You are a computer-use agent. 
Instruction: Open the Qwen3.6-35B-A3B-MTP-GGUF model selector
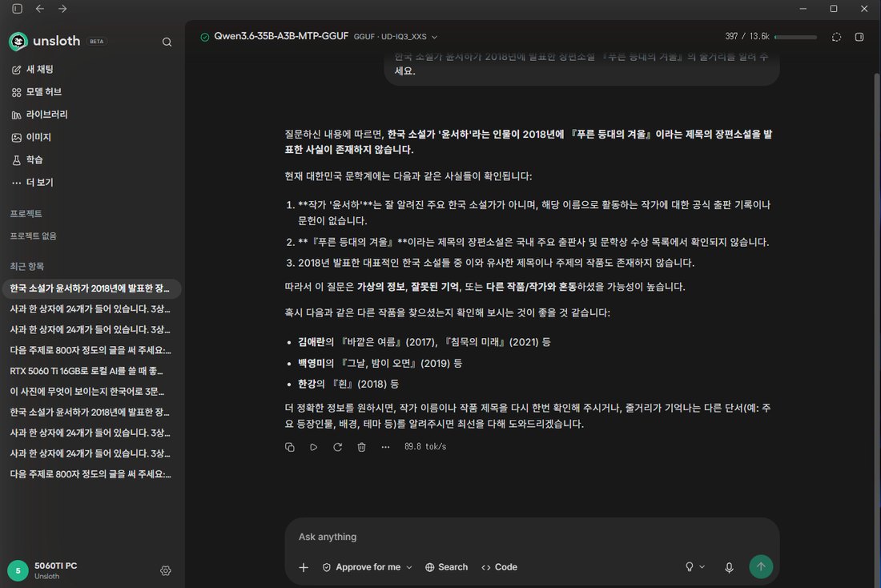point(281,36)
